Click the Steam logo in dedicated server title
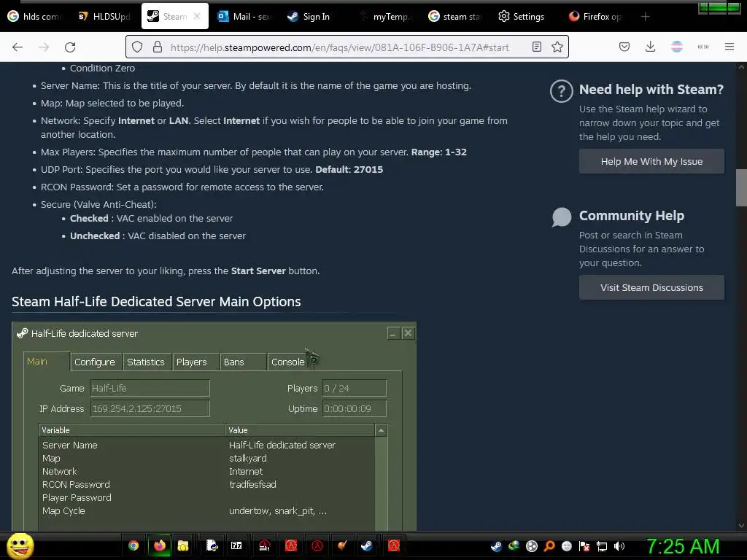 (22, 333)
